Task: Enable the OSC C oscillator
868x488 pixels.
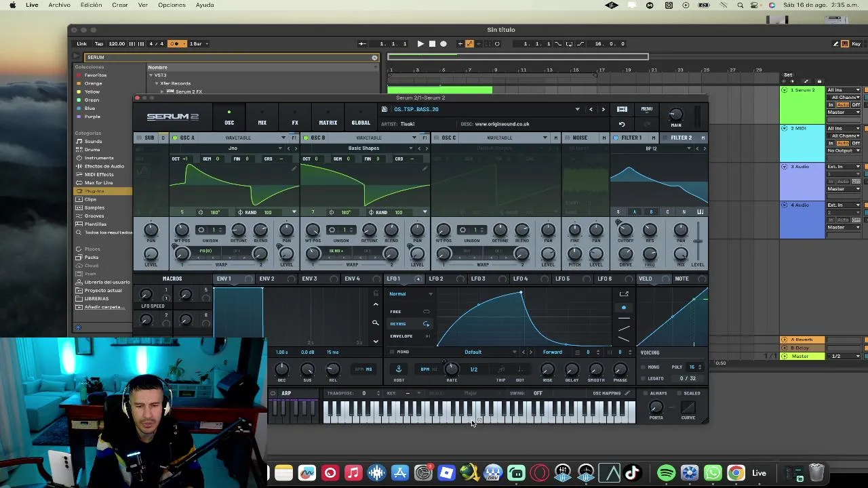Action: tap(437, 138)
